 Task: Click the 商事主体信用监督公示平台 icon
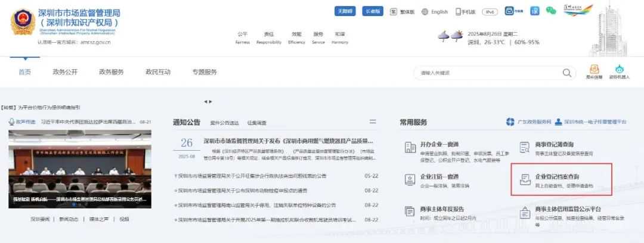pyautogui.click(x=525, y=213)
